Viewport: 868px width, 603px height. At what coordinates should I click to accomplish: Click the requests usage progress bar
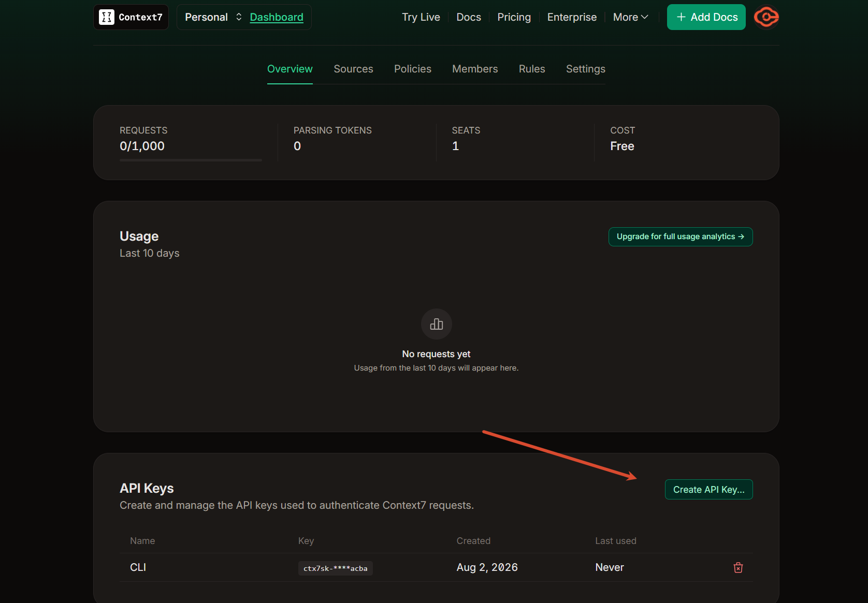[x=191, y=160]
